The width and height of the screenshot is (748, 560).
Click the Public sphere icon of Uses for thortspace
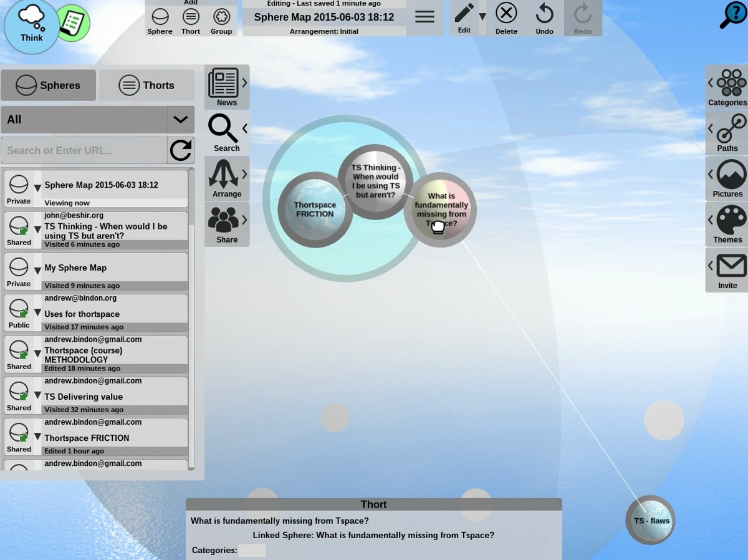point(19,308)
